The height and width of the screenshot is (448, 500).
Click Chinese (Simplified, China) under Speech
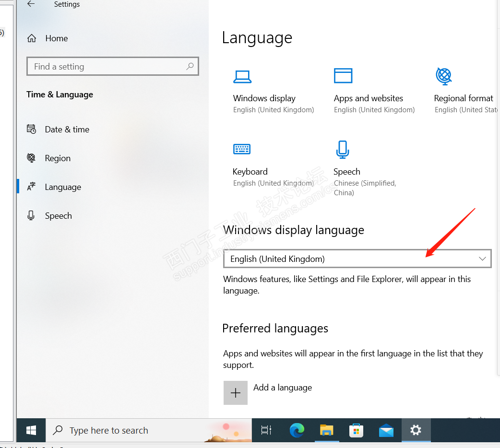click(x=365, y=188)
